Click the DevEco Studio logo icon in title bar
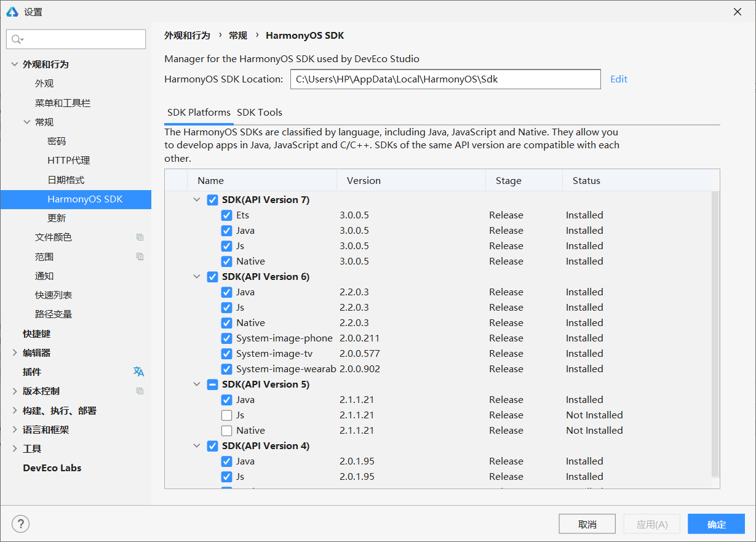Screen dimensions: 756x542 click(x=12, y=12)
